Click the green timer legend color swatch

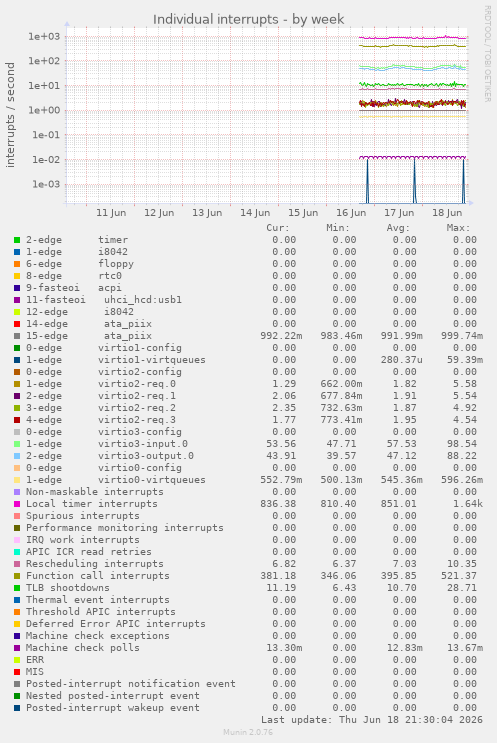click(17, 240)
